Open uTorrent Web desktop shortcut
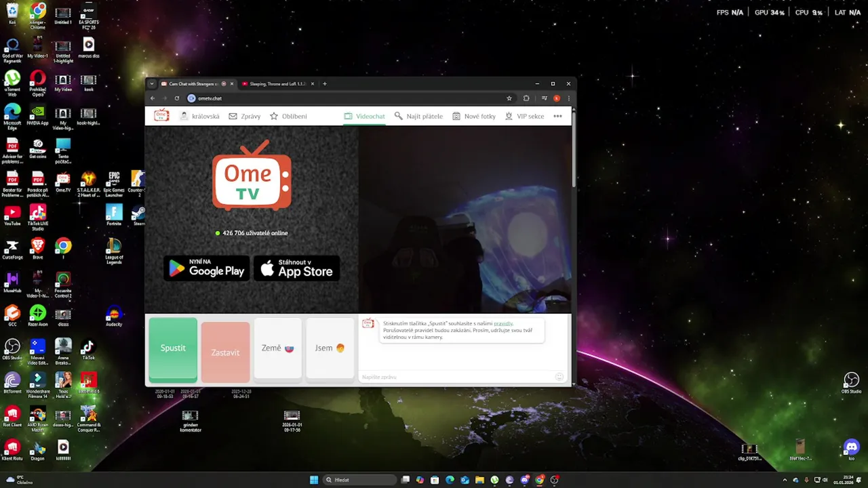This screenshot has height=488, width=868. (x=12, y=83)
